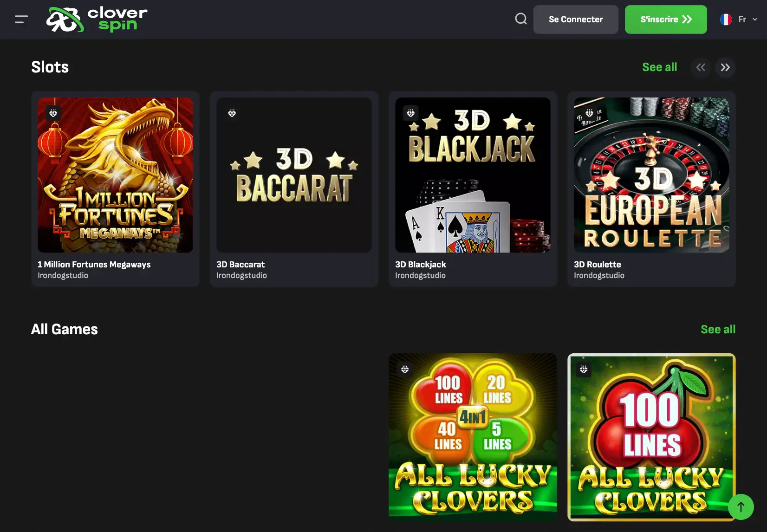Open the 3D Baccarat game thumbnail
This screenshot has height=532, width=767.
(294, 175)
